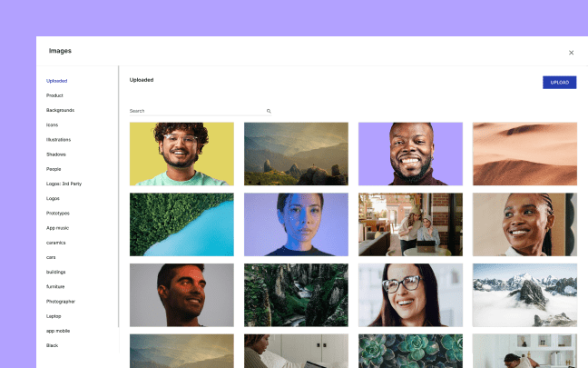Screen dimensions: 588x368
Task: Click the blue UPLOAD button
Action: (560, 83)
